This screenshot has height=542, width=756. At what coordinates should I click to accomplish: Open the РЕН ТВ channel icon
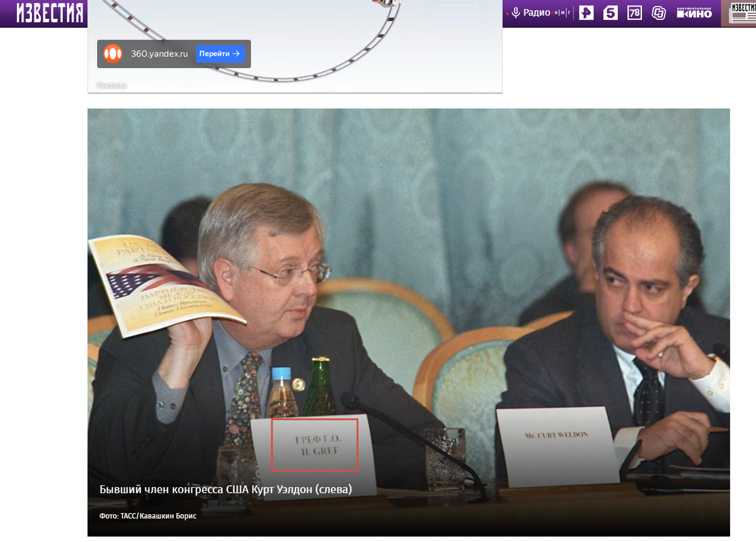tap(587, 13)
